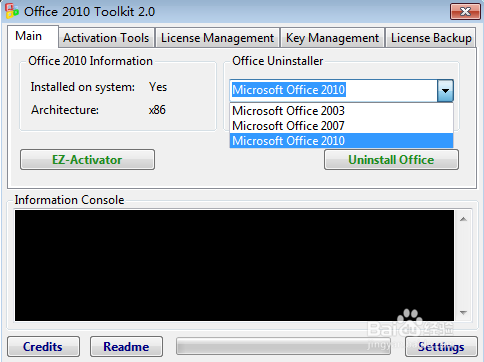Open the Settings button
484x362 pixels.
[441, 347]
